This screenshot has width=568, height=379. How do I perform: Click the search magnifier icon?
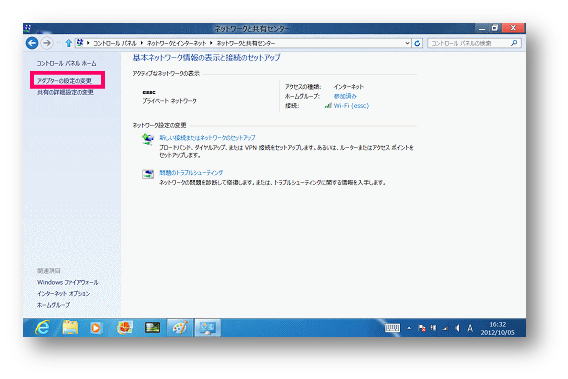point(514,43)
